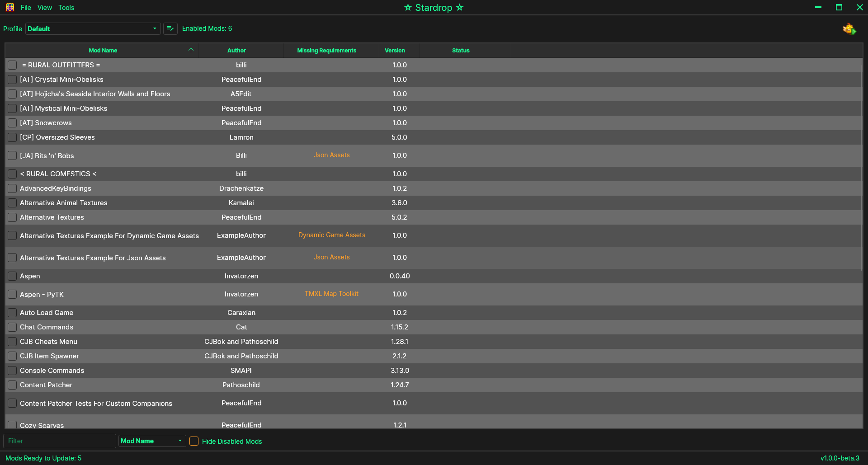Click the Filter text field

pos(60,441)
